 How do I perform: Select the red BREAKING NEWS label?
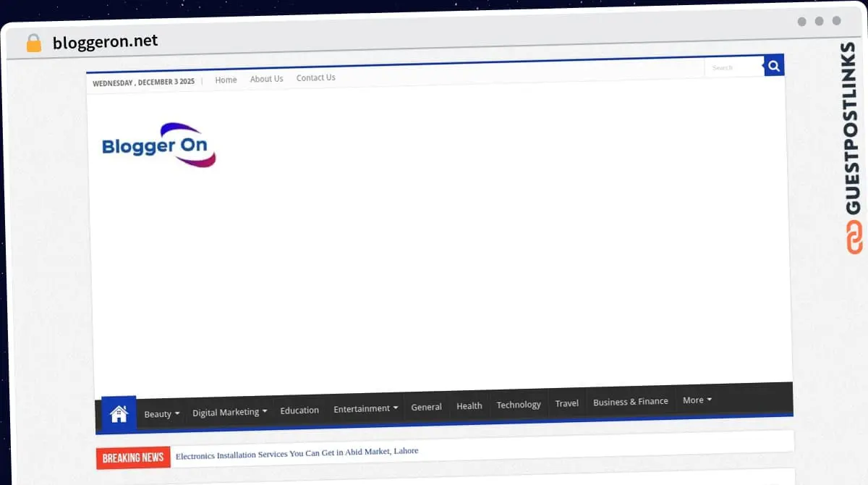[x=133, y=457]
